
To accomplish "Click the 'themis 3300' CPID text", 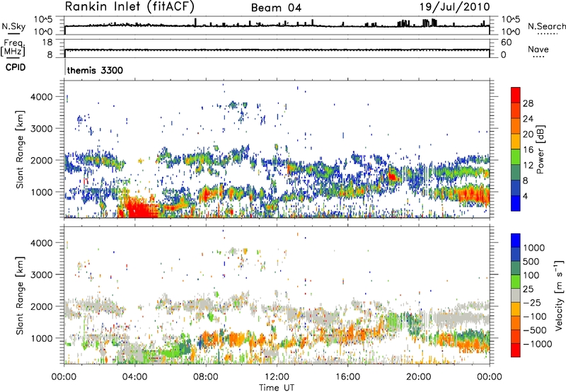I will click(95, 70).
